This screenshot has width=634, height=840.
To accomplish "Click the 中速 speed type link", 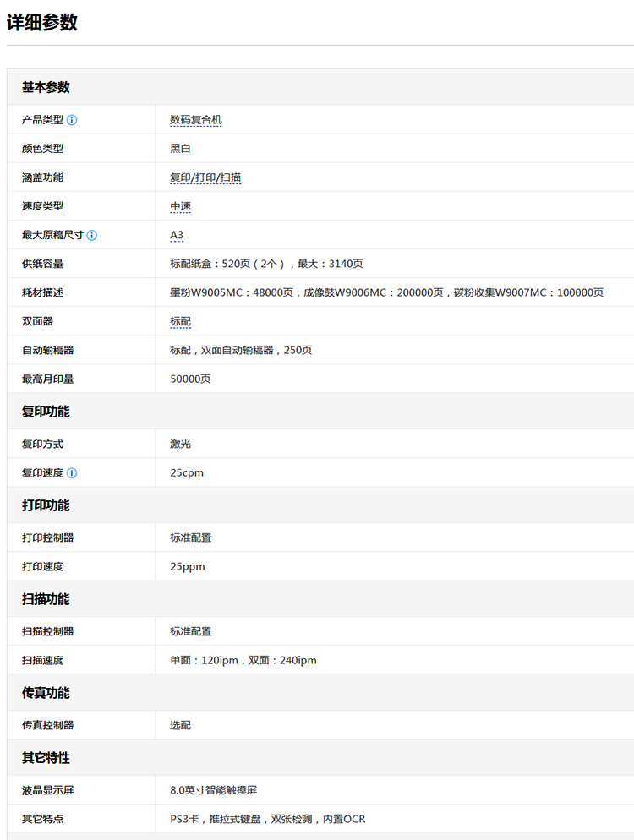I will coord(180,206).
